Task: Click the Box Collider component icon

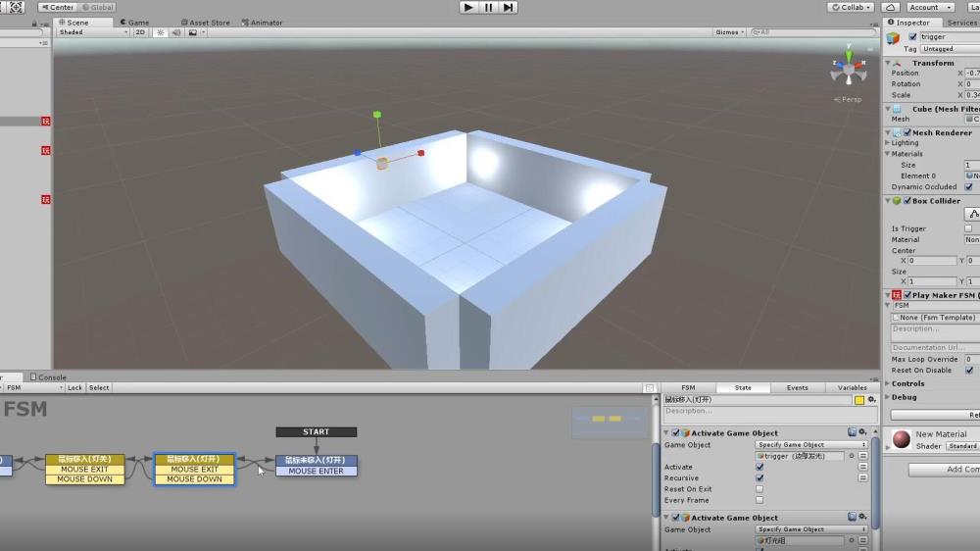Action: pyautogui.click(x=897, y=201)
